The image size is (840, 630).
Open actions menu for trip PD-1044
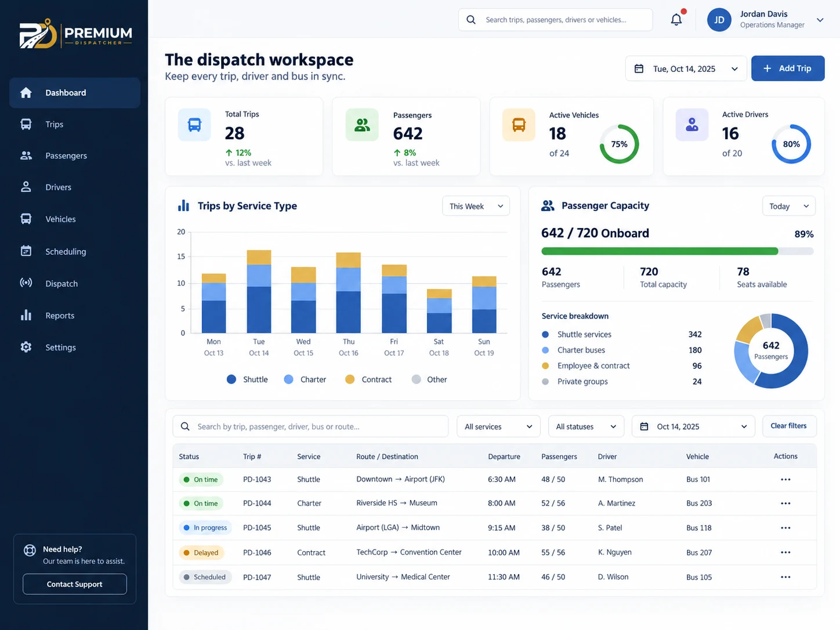[785, 504]
